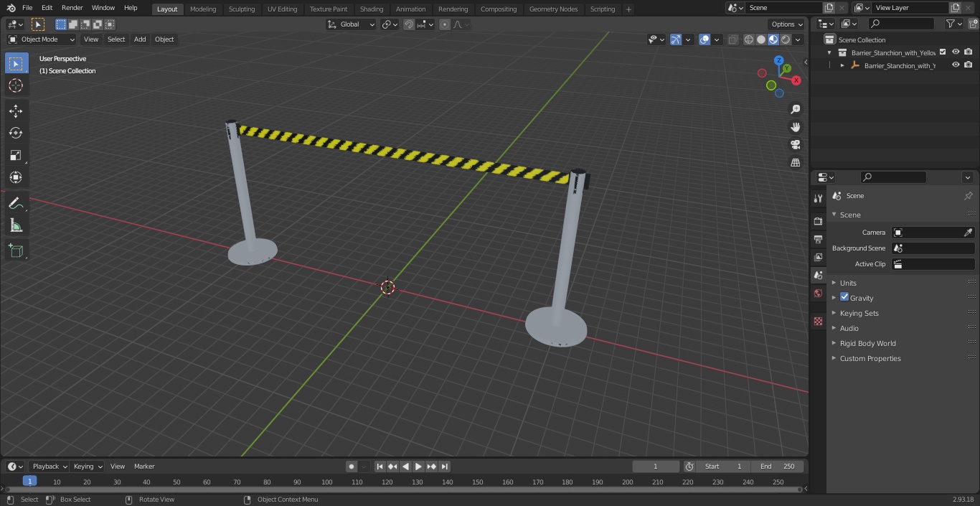Choose the Transform tool

(x=16, y=177)
